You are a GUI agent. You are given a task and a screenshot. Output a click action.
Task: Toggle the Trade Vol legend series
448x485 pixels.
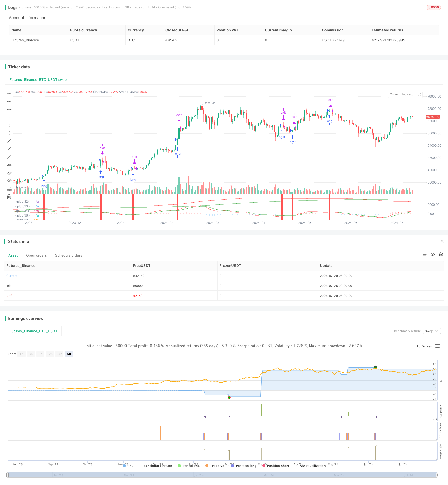pos(215,466)
